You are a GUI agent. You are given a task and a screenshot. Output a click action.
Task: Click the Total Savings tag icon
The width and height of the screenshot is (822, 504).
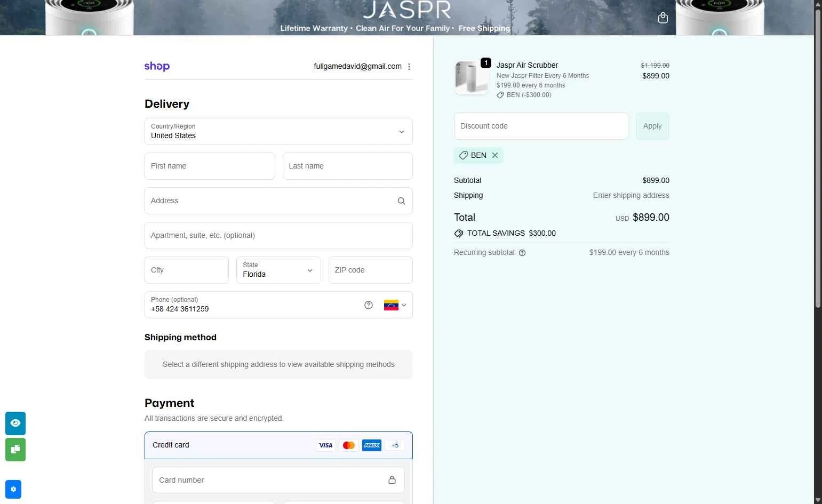(x=459, y=234)
